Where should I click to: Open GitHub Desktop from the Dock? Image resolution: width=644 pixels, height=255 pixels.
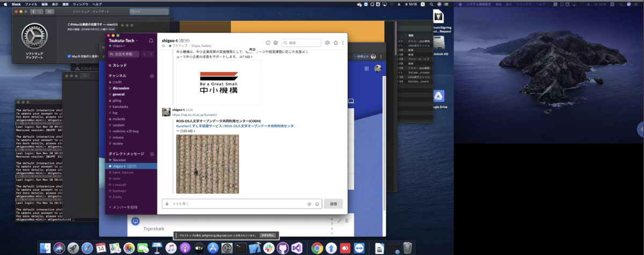tap(283, 248)
